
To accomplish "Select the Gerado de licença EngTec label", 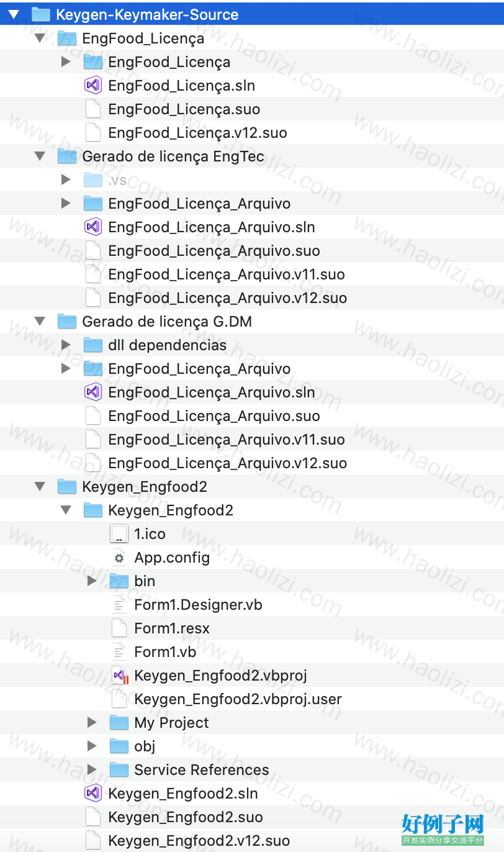I will pos(173,156).
